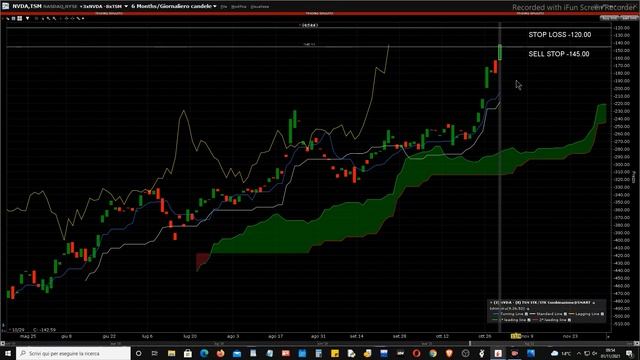640x360 pixels.
Task: Click the Turning Line color sample
Action: [x=495, y=314]
